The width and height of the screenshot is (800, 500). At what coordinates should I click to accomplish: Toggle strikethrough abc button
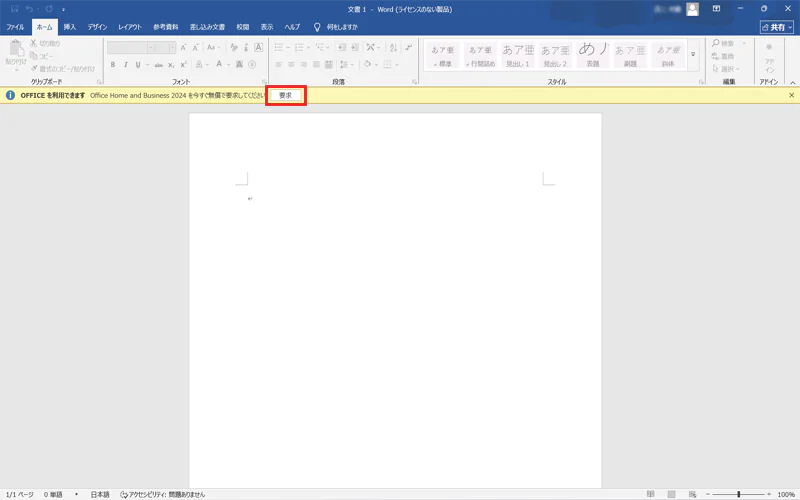point(159,65)
